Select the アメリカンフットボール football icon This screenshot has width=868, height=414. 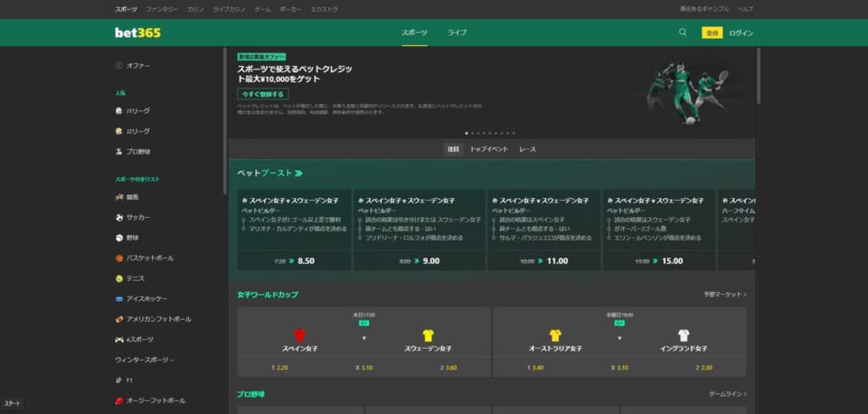coord(118,319)
